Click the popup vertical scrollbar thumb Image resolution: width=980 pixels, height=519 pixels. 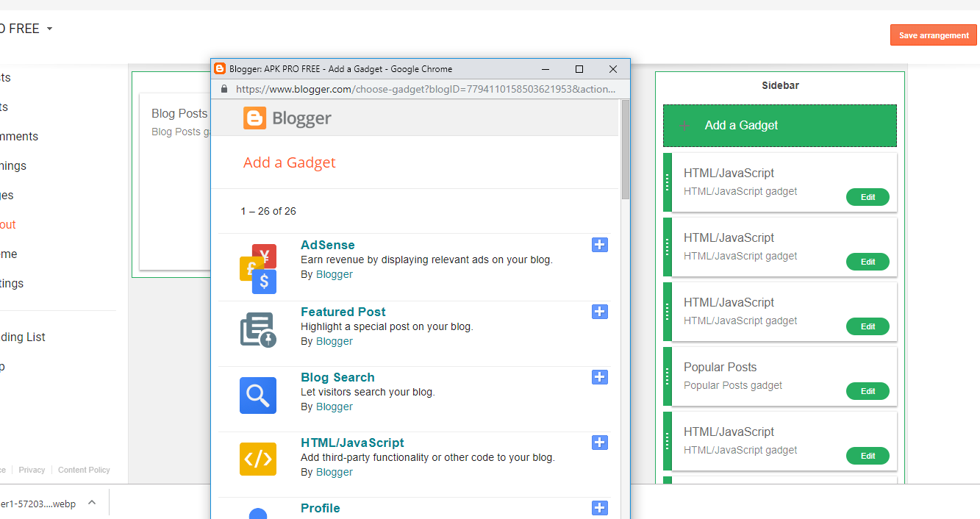(x=626, y=150)
